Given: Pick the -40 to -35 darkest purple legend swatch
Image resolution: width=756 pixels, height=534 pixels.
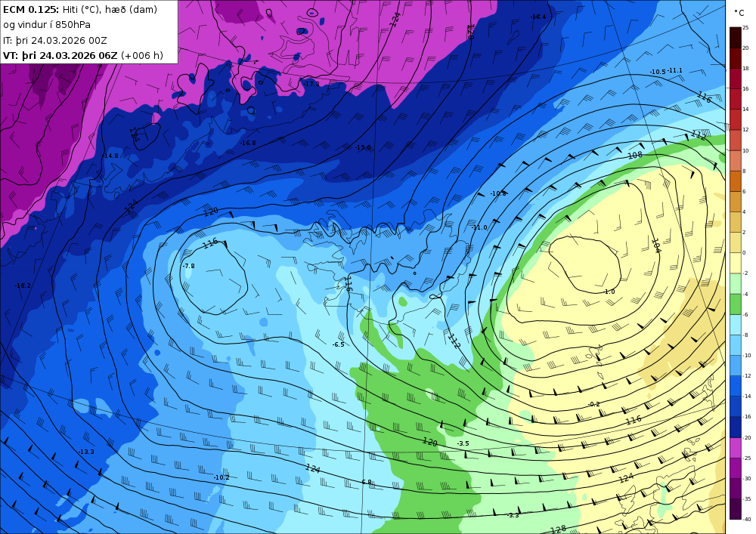Looking at the screenshot, I should (736, 509).
